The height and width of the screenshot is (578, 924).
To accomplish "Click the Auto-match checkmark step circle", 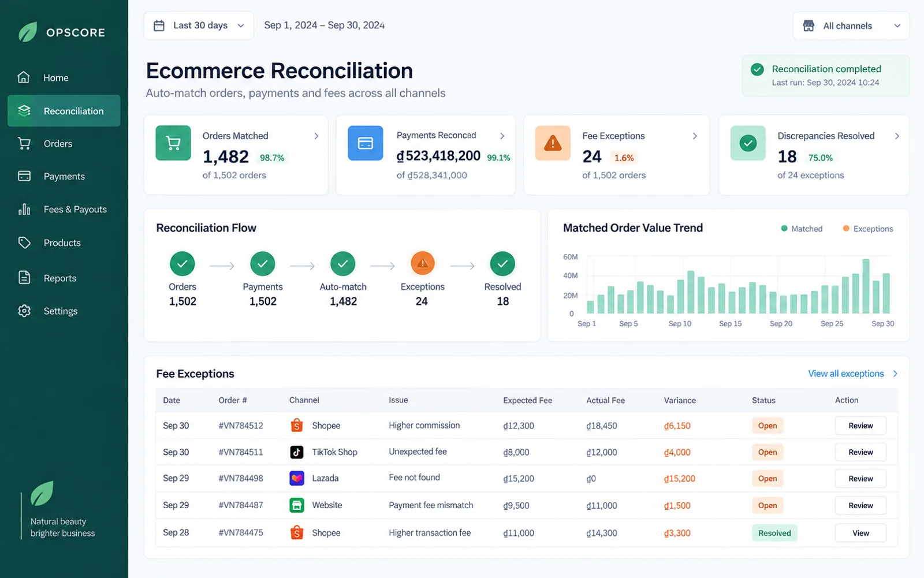I will (343, 263).
